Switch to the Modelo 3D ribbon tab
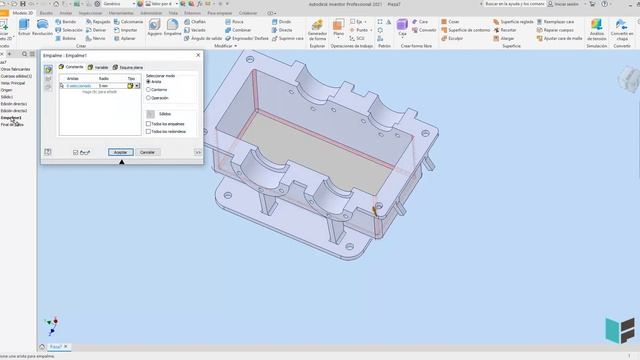This screenshot has height=360, width=640. point(22,13)
